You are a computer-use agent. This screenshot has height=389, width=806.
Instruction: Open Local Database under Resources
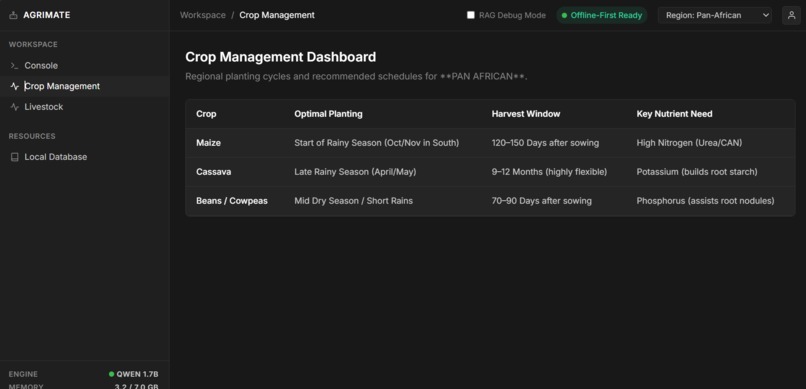coord(85,157)
